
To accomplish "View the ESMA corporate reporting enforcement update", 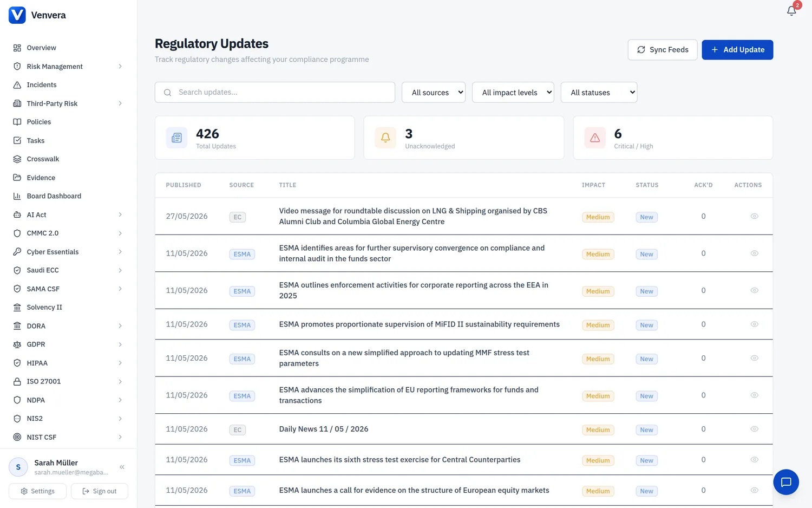I will (x=754, y=290).
